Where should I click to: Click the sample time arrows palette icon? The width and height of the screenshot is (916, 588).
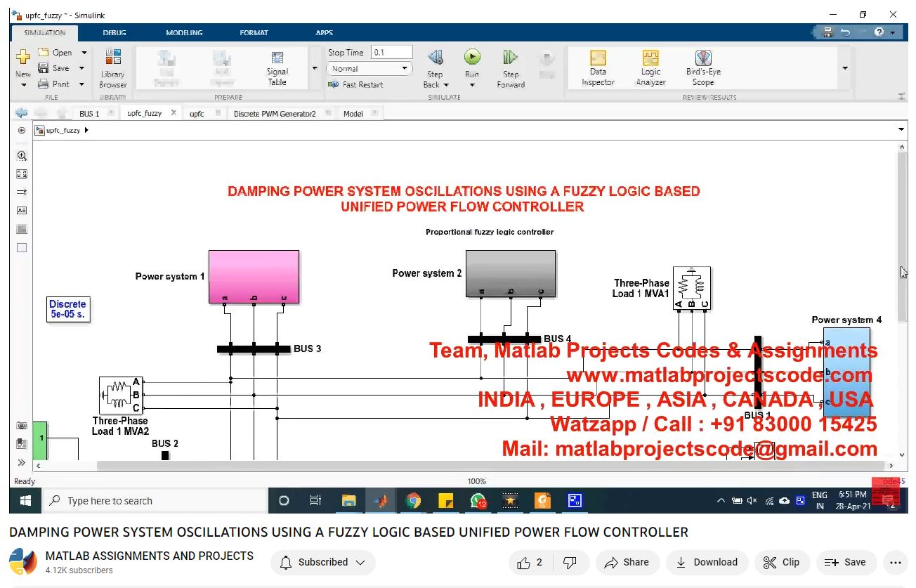pos(22,192)
